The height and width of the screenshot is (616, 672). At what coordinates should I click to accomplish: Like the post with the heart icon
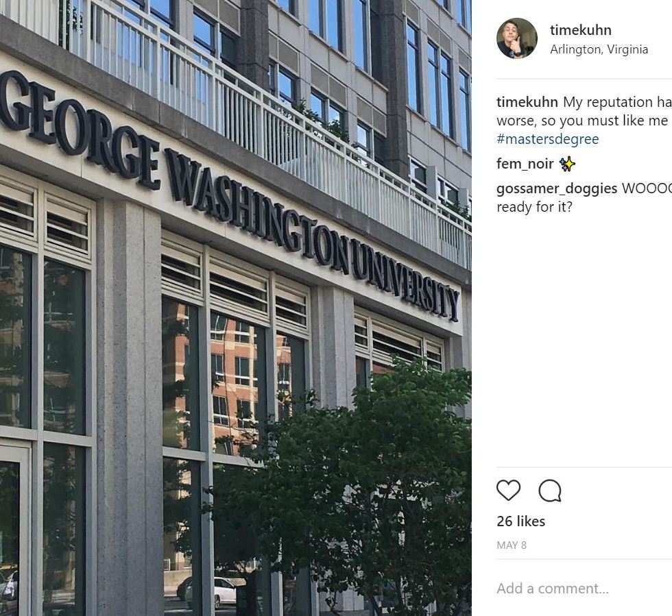pos(508,490)
